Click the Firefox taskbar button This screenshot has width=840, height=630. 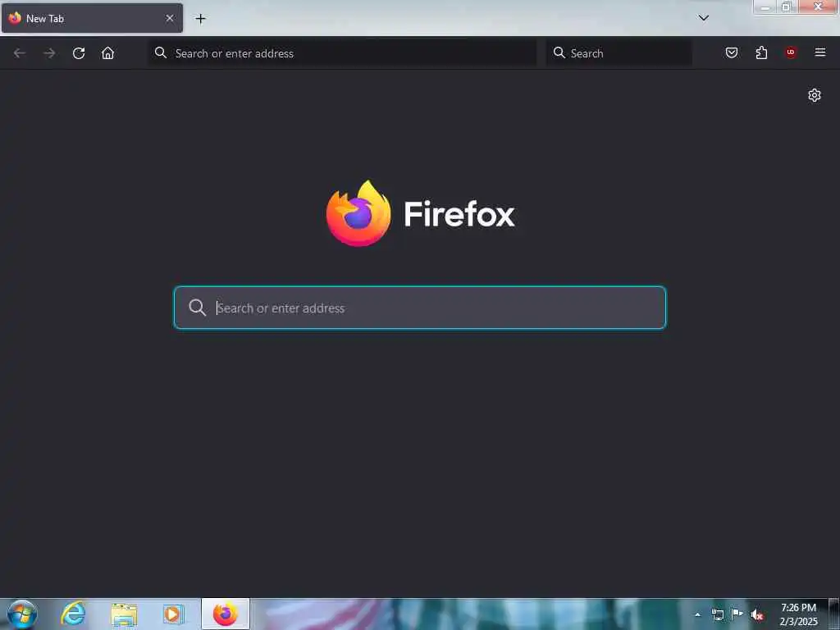pos(226,614)
